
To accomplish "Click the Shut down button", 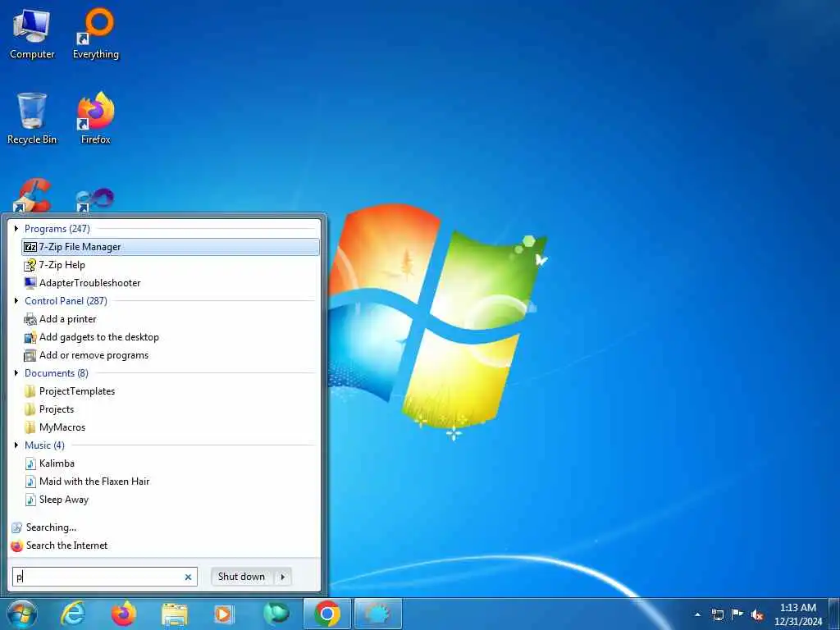I will pos(242,577).
